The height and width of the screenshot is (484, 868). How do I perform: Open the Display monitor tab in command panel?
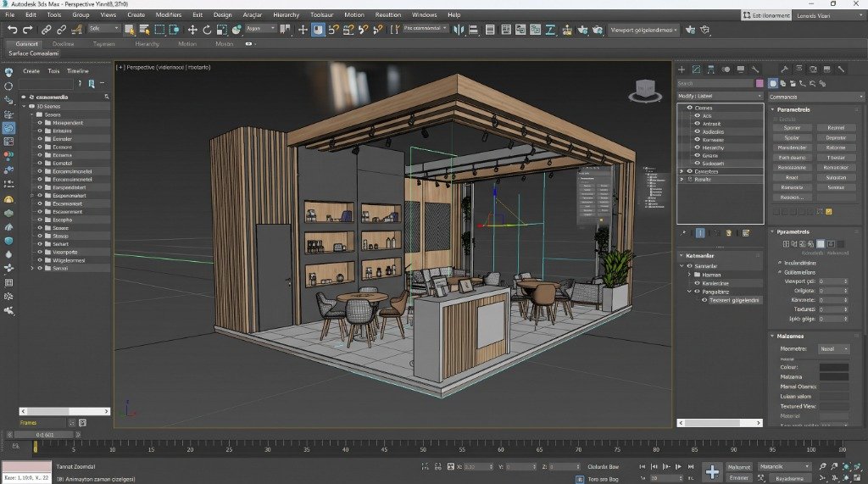click(740, 70)
